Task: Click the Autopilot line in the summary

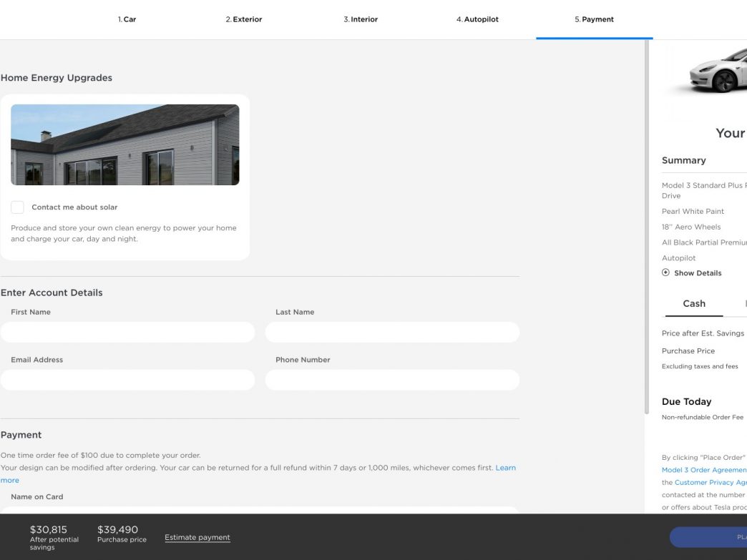Action: pos(678,258)
